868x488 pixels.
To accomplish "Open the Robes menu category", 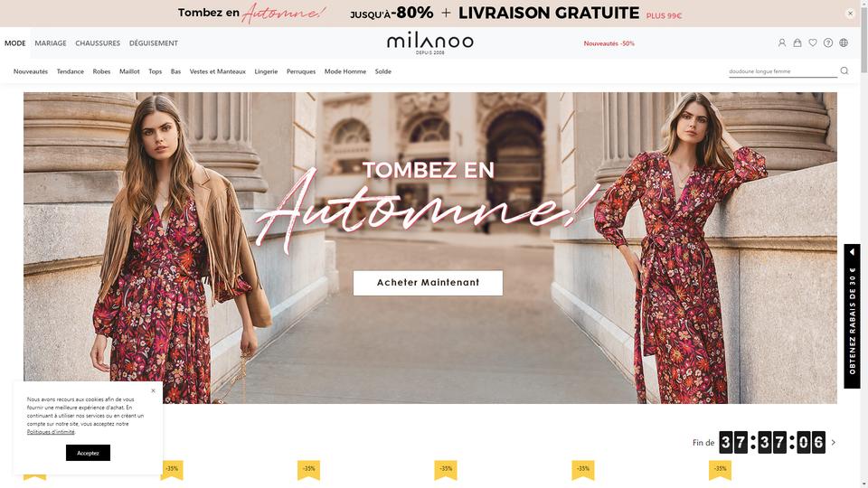I will coord(101,71).
